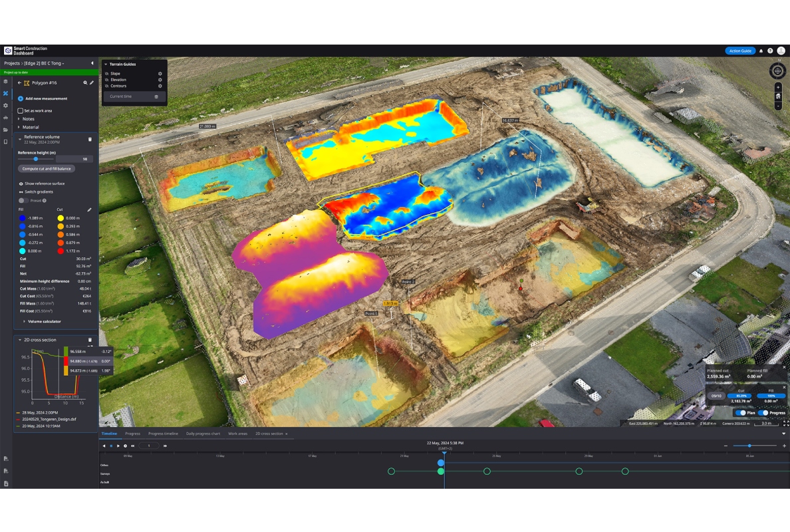Image resolution: width=790 pixels, height=532 pixels.
Task: Open the folder icon in left sidebar
Action: pyautogui.click(x=5, y=130)
